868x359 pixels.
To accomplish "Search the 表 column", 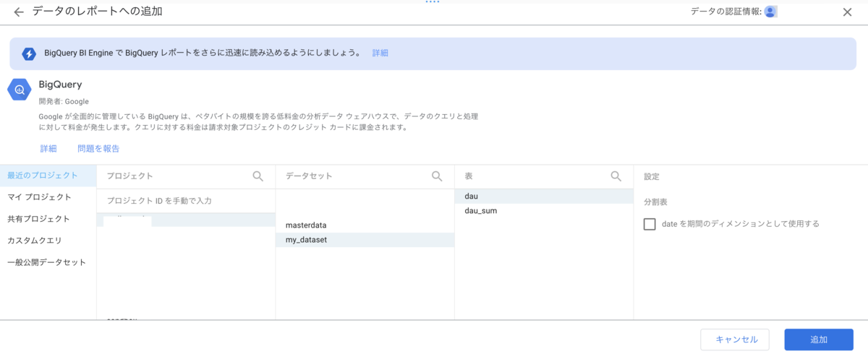I will tap(616, 176).
